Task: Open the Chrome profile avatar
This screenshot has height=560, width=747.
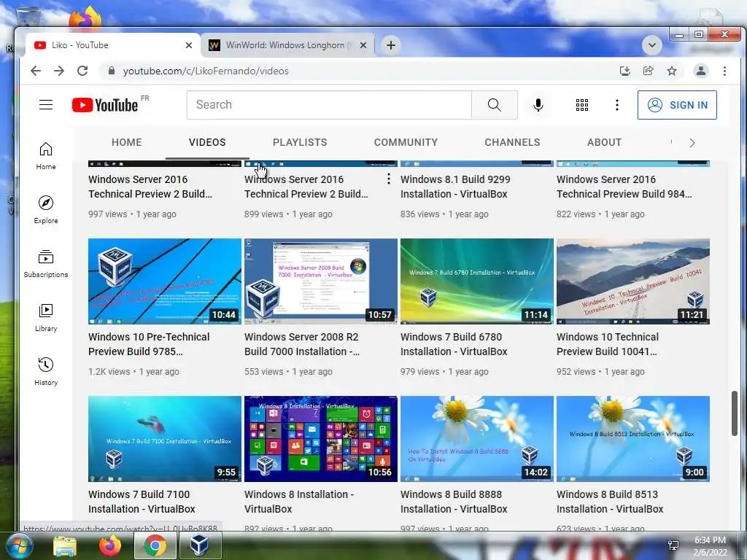Action: (701, 71)
